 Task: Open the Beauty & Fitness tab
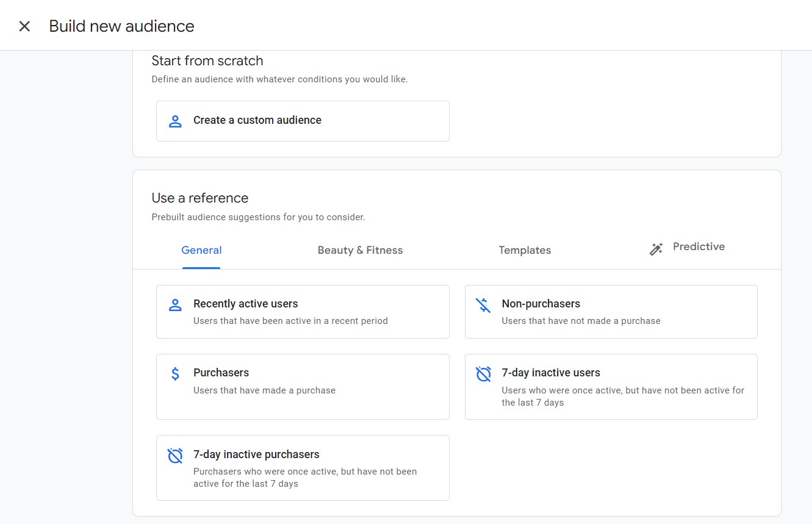coord(360,250)
